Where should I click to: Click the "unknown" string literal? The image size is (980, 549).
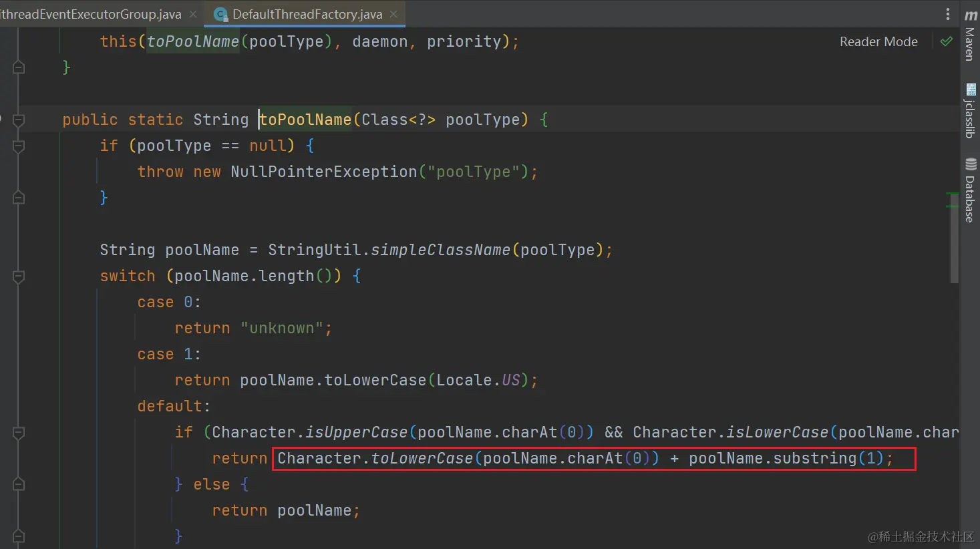pos(282,328)
